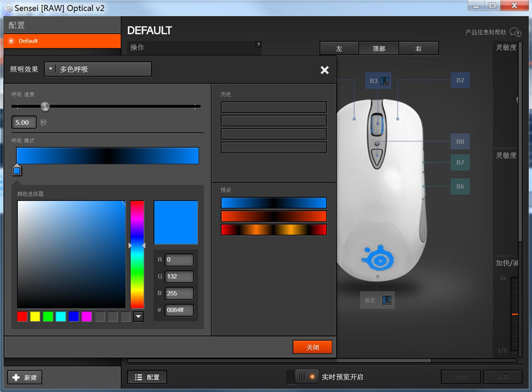Choose the orange-red gradient preset
The width and height of the screenshot is (532, 392).
pyautogui.click(x=274, y=216)
